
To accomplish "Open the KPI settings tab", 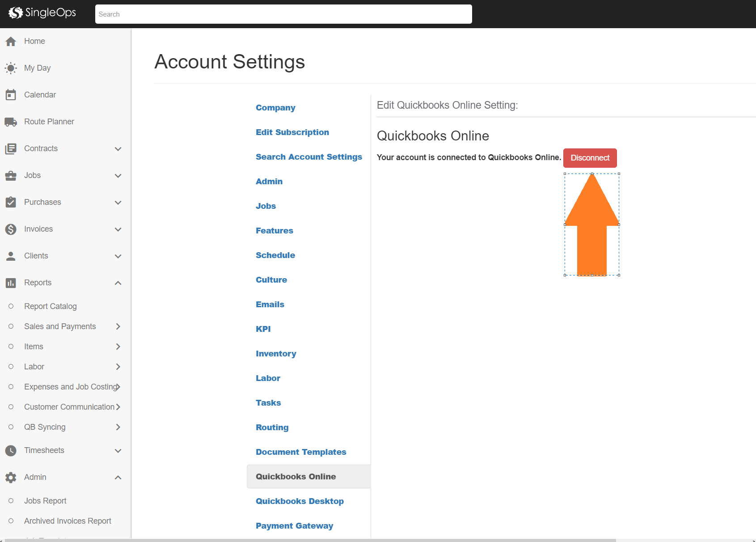I will point(263,329).
